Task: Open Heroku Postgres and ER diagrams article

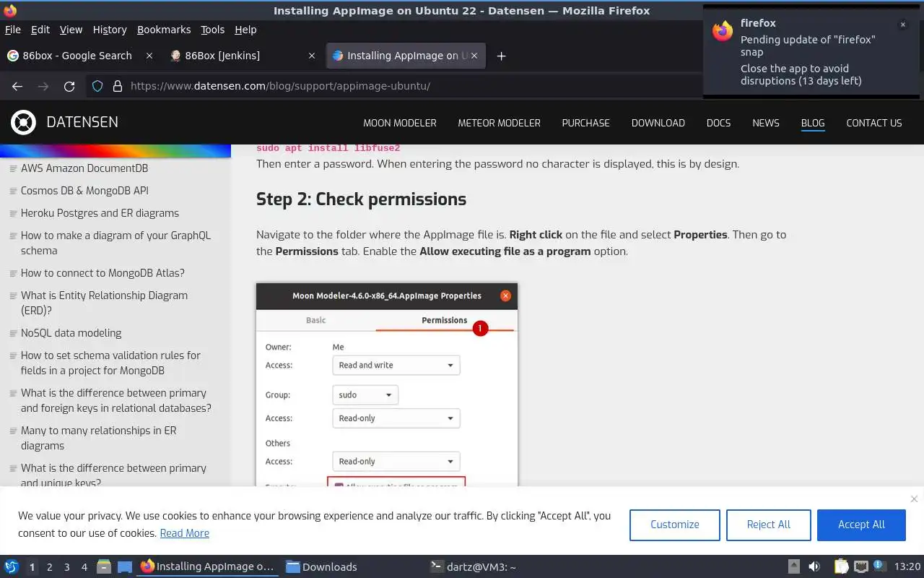Action: [100, 213]
